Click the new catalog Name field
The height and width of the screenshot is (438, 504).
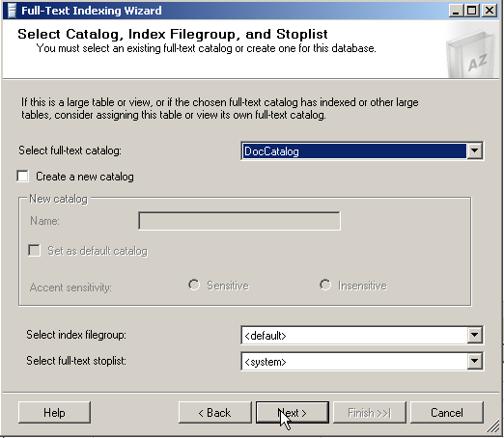click(x=239, y=221)
